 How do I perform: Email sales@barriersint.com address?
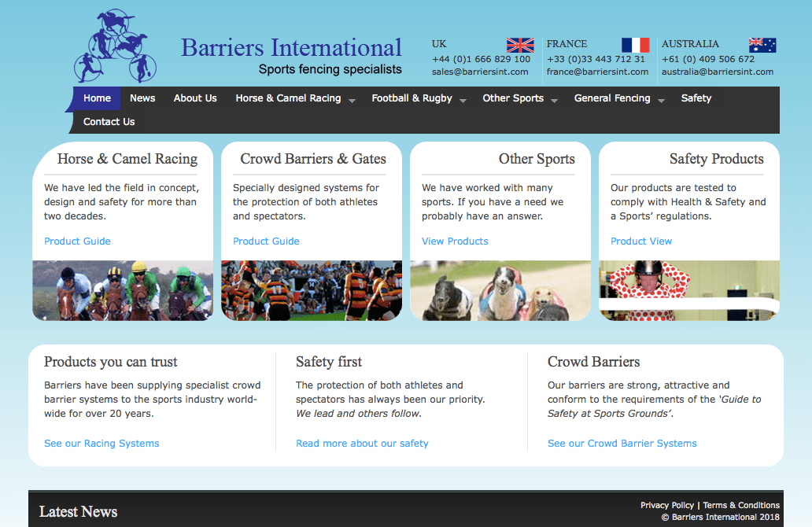pyautogui.click(x=480, y=72)
